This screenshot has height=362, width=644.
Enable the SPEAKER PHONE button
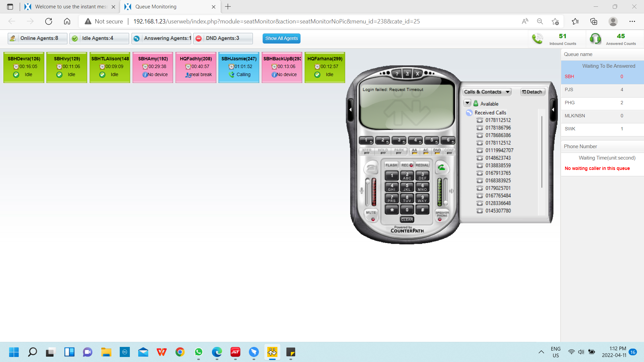click(442, 216)
